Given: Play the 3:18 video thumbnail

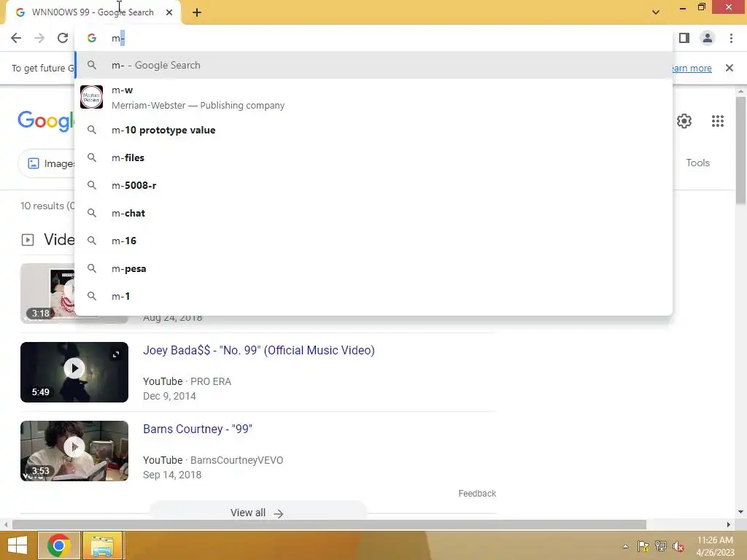Looking at the screenshot, I should coord(47,293).
